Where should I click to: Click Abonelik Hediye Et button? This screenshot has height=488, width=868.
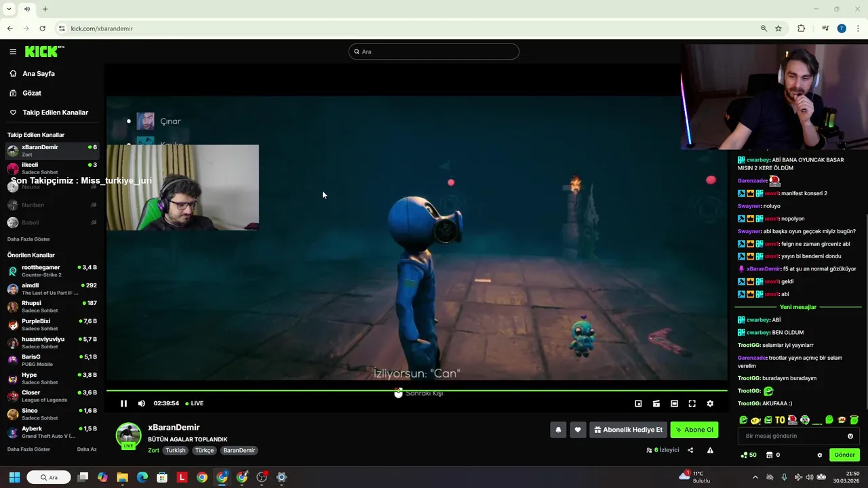(x=628, y=430)
